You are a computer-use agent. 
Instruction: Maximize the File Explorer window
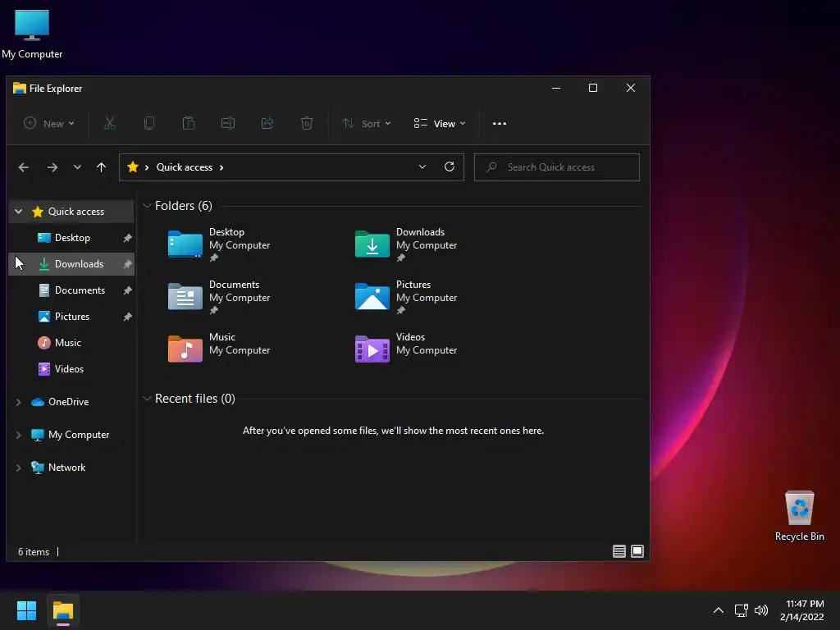593,88
